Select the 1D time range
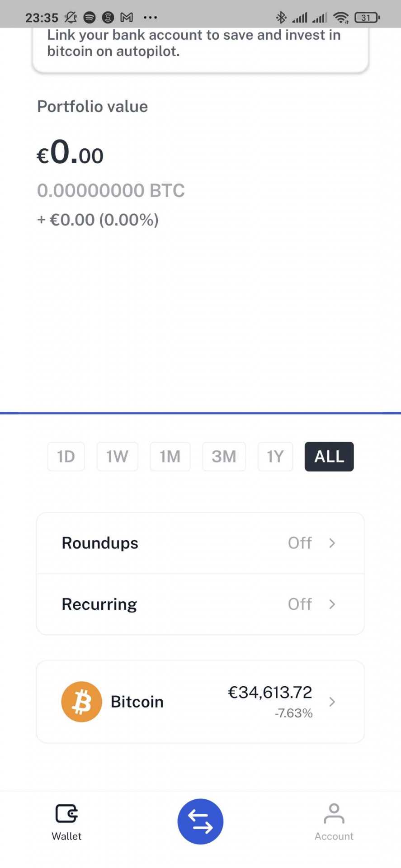The height and width of the screenshot is (868, 401). click(x=66, y=457)
